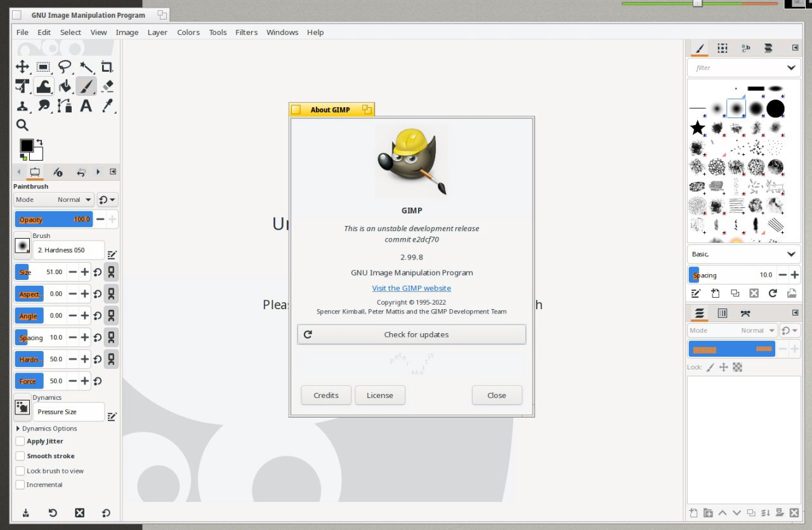
Task: Reset colors to default black and white
Action: [23, 157]
